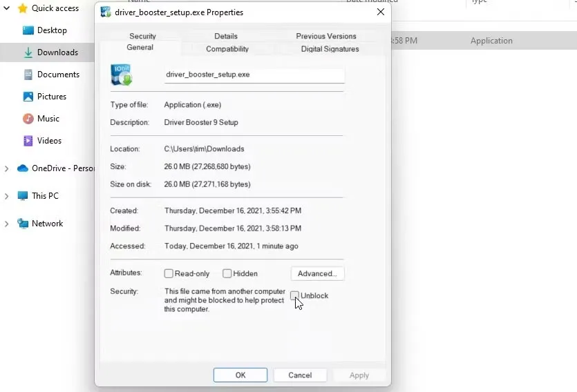577x392 pixels.
Task: Select Downloads label in navigation pane
Action: click(x=58, y=52)
